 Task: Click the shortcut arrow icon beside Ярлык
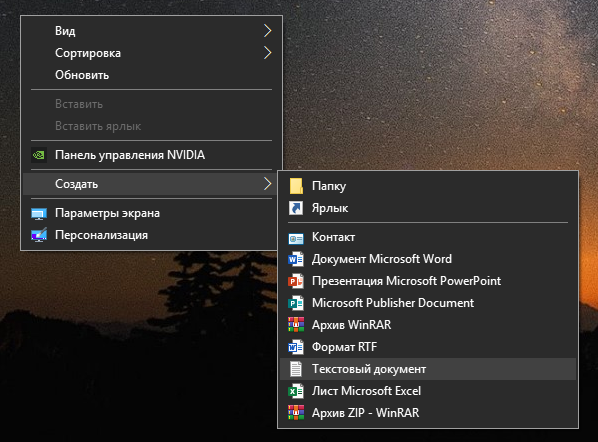[296, 208]
